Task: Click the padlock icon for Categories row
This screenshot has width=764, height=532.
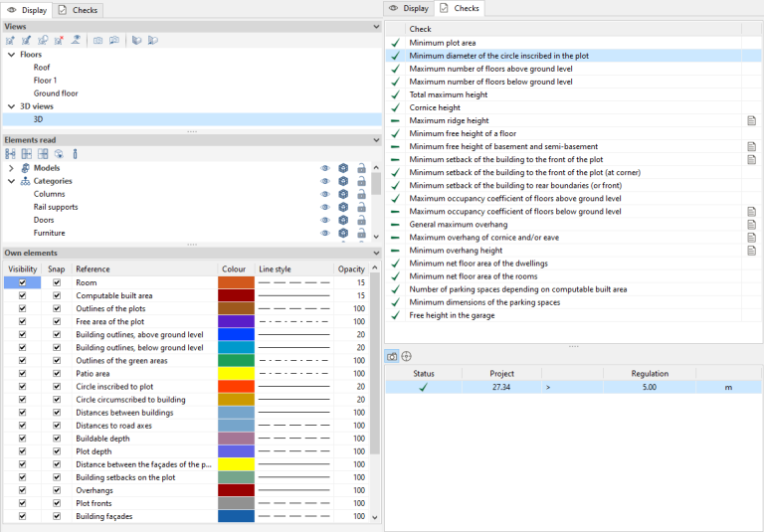Action: 361,181
